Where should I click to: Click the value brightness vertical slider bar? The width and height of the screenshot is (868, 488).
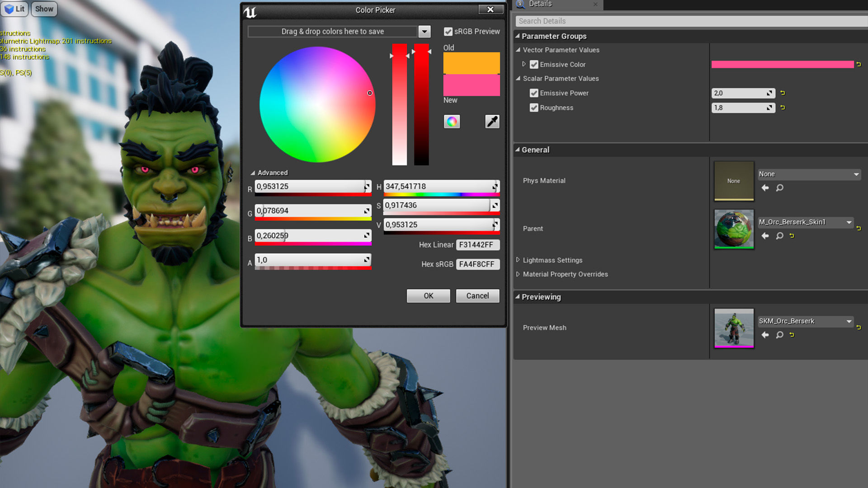[421, 104]
